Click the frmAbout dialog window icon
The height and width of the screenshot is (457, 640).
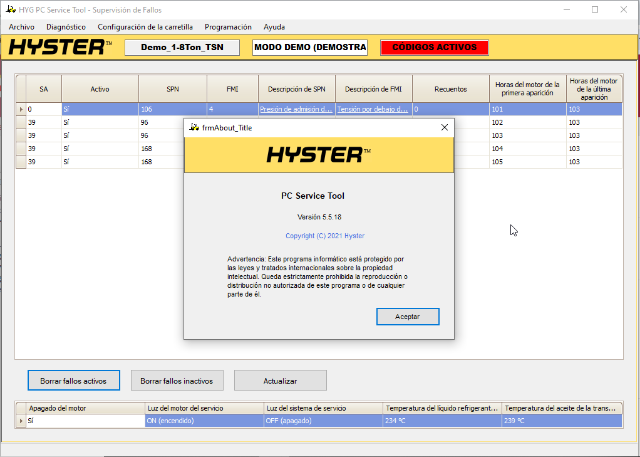(193, 128)
